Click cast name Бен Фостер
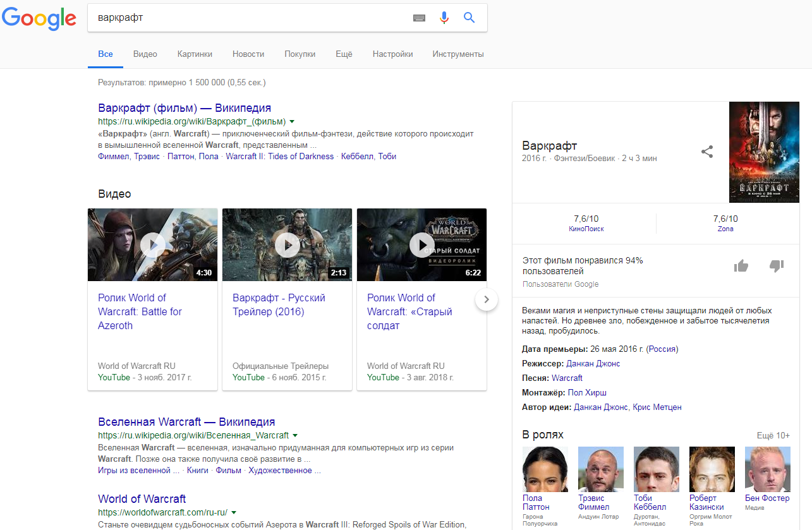This screenshot has height=530, width=812. tap(767, 498)
